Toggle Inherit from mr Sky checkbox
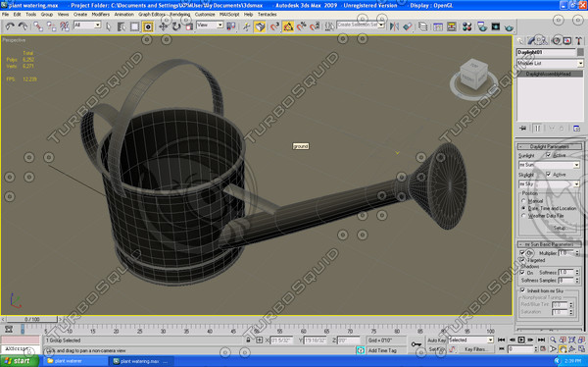Screen dimensions: 588x367 (522, 290)
